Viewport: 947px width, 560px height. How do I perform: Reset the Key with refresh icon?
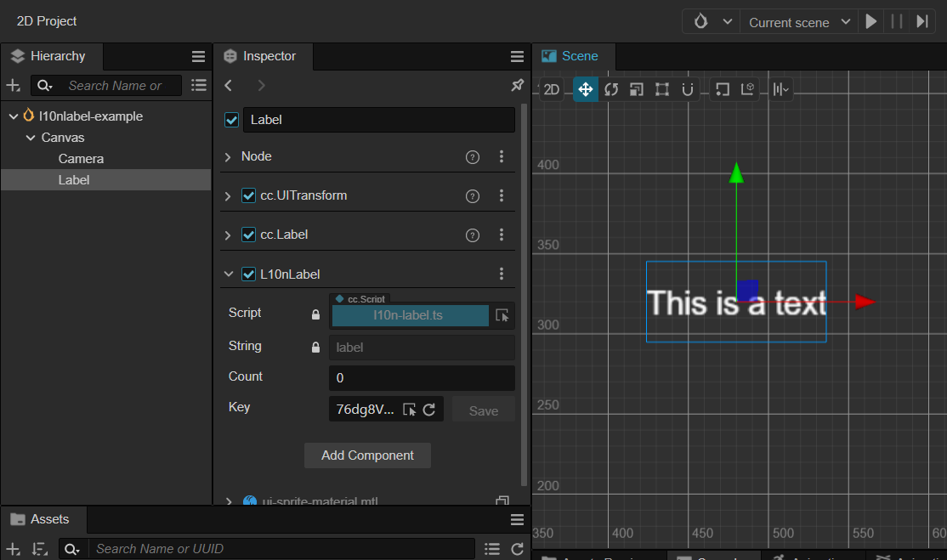(x=428, y=410)
